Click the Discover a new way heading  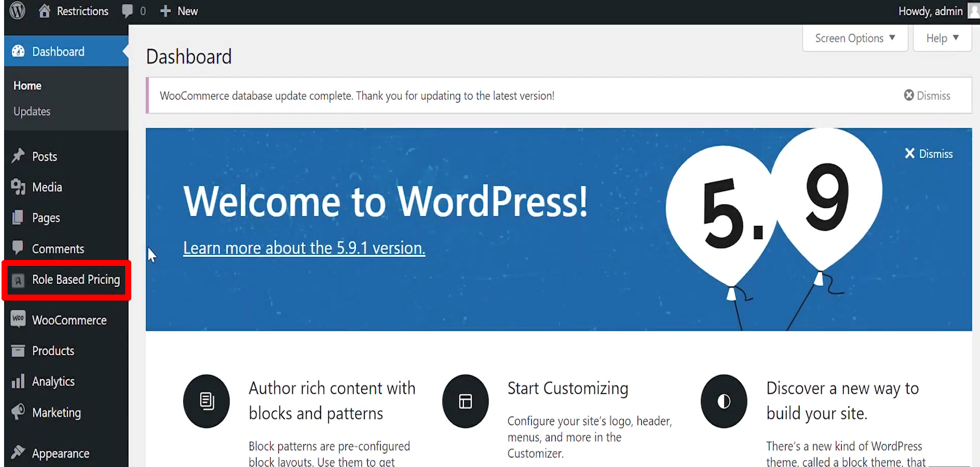(x=843, y=401)
